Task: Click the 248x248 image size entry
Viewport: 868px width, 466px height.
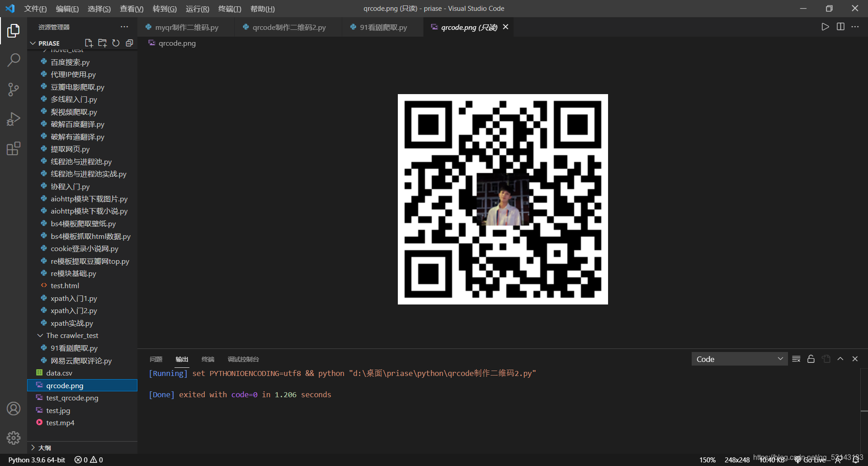Action: tap(737, 460)
